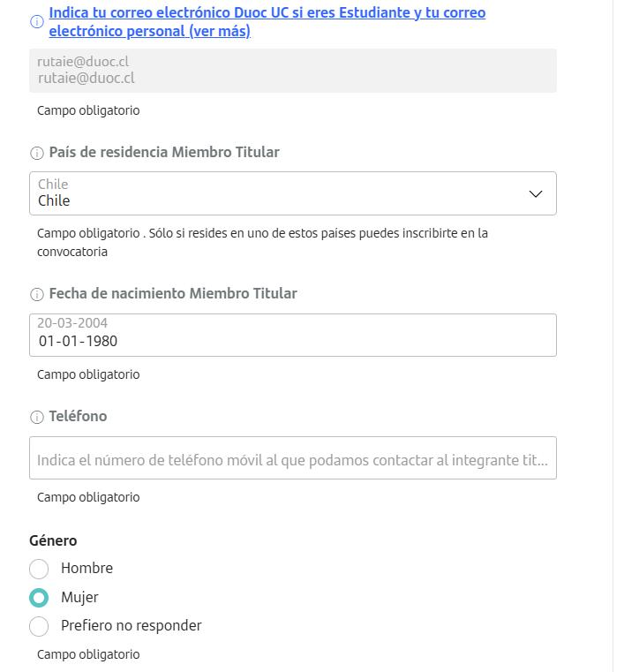
Task: Click the Hombre label text
Action: (x=86, y=568)
